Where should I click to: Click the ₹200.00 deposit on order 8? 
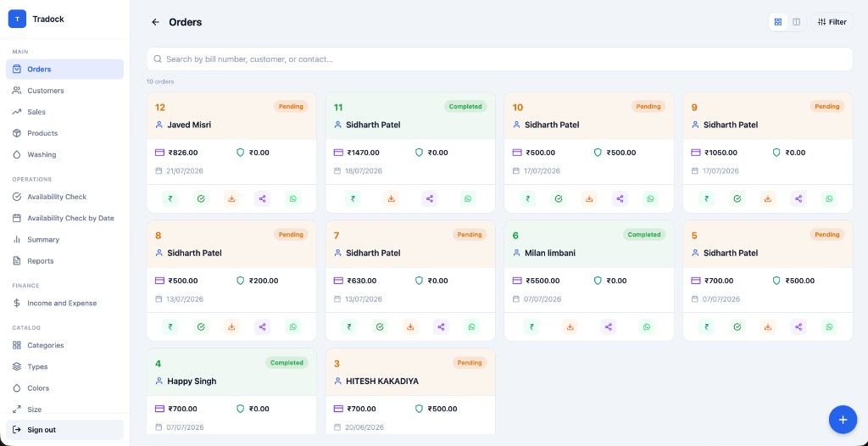(264, 281)
